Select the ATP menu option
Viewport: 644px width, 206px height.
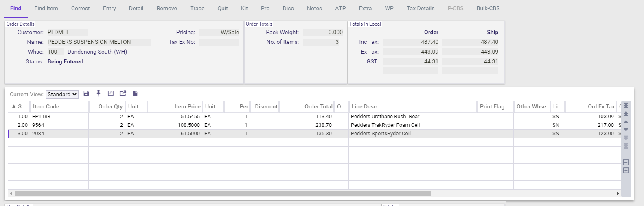click(340, 8)
